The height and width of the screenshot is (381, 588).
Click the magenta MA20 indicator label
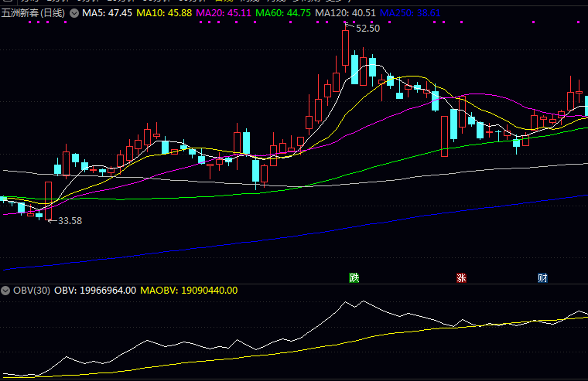coord(224,14)
